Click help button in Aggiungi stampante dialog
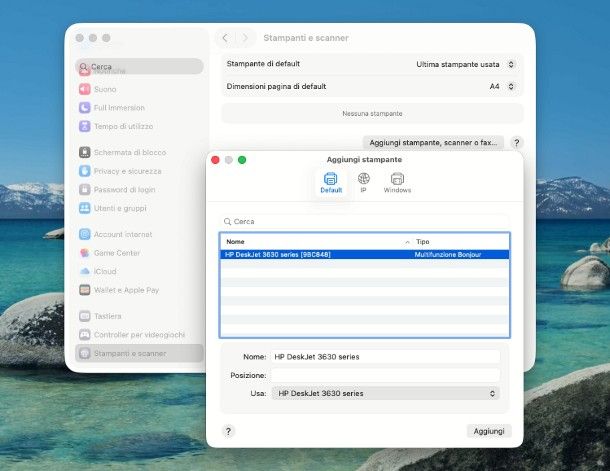The image size is (610, 471). pyautogui.click(x=228, y=431)
